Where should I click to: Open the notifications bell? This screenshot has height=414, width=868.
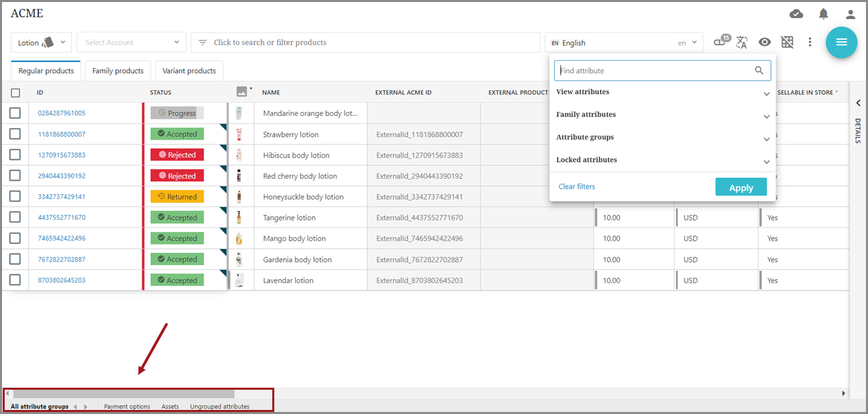pos(824,14)
